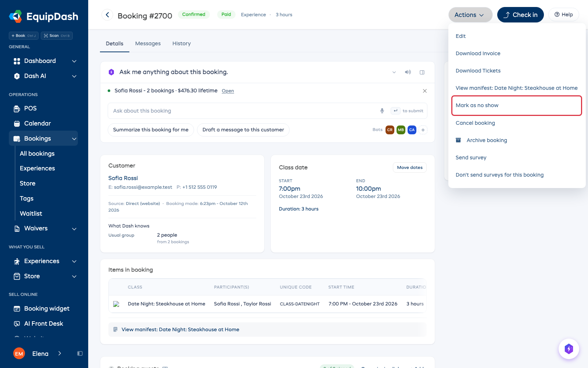
Task: Collapse the Dash AI panel with the chevron
Action: pos(394,72)
